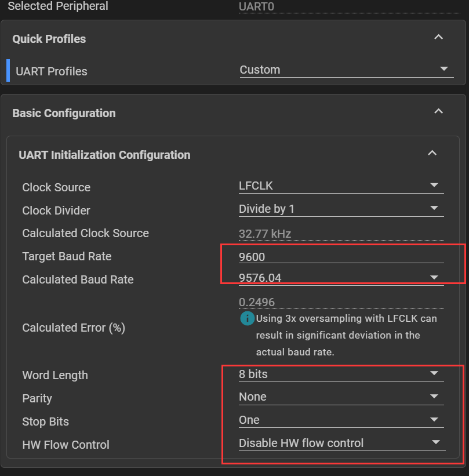Screen dimensions: 469x476
Task: Click the Basic Configuration heading text
Action: point(64,113)
